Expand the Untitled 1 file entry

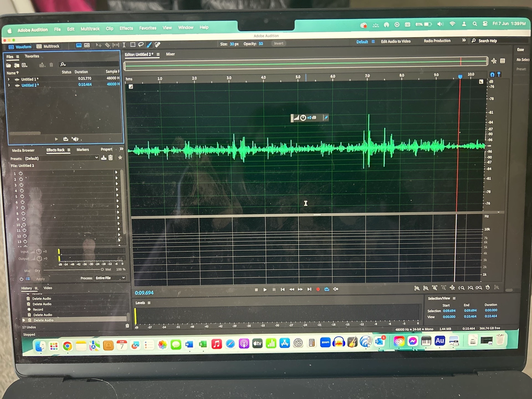tap(9, 79)
